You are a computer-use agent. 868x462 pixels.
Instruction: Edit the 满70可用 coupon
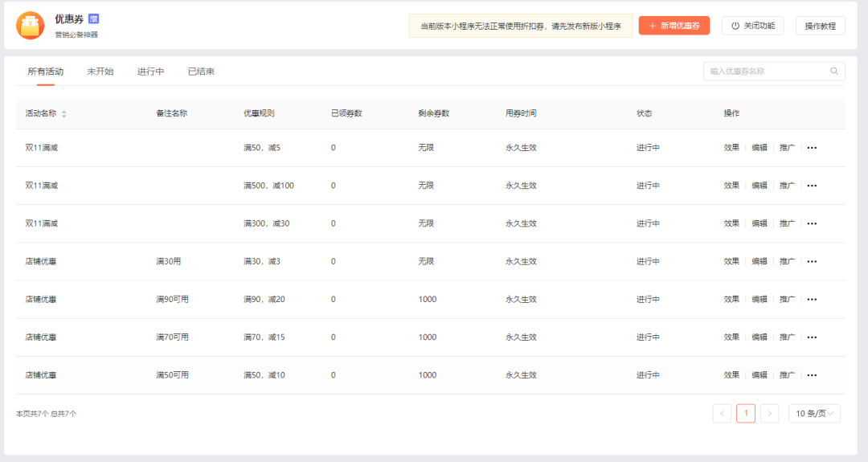pyautogui.click(x=759, y=337)
